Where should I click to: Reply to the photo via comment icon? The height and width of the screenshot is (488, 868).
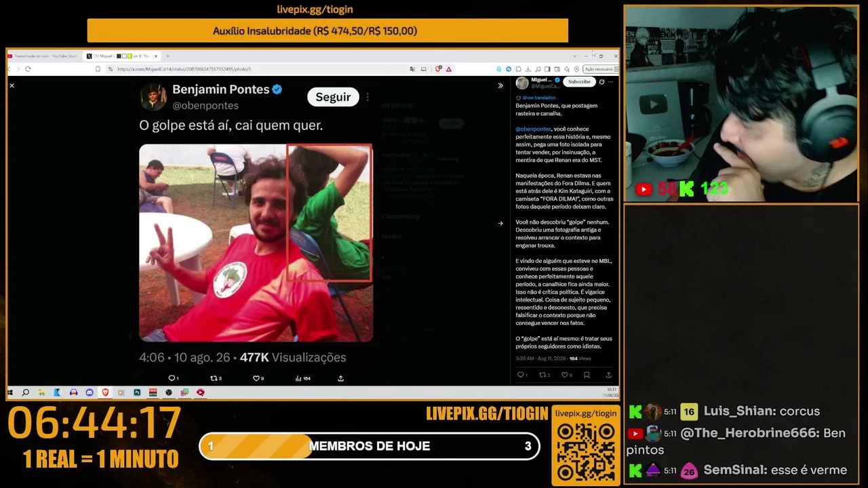click(173, 378)
